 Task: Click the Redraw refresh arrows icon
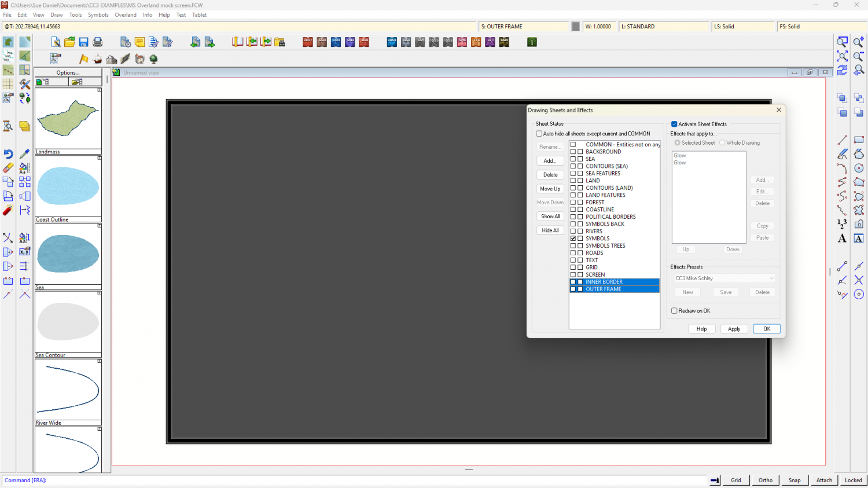pyautogui.click(x=842, y=70)
